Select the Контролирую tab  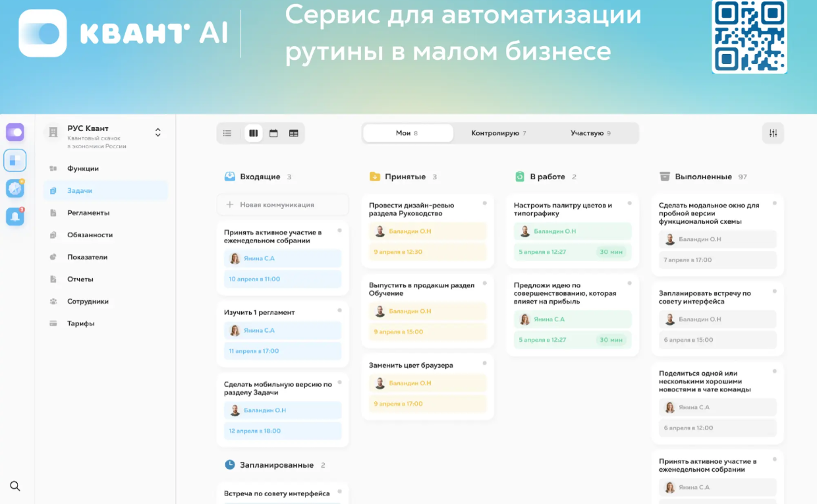(x=499, y=133)
